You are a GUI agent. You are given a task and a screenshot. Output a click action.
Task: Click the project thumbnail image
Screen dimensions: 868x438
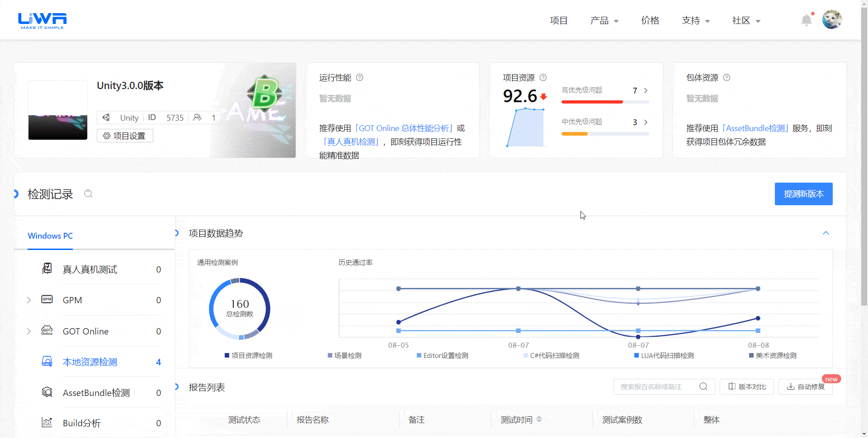58,110
